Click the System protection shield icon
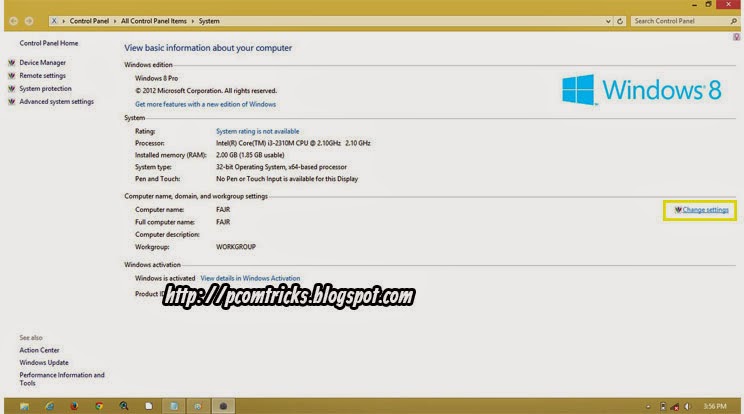 (x=12, y=89)
